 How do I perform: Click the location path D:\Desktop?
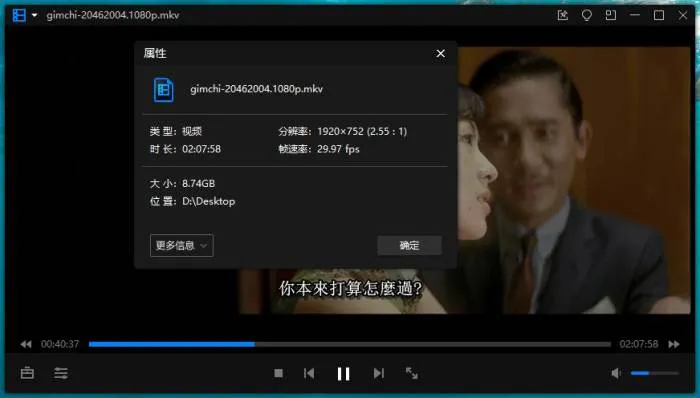pyautogui.click(x=208, y=201)
